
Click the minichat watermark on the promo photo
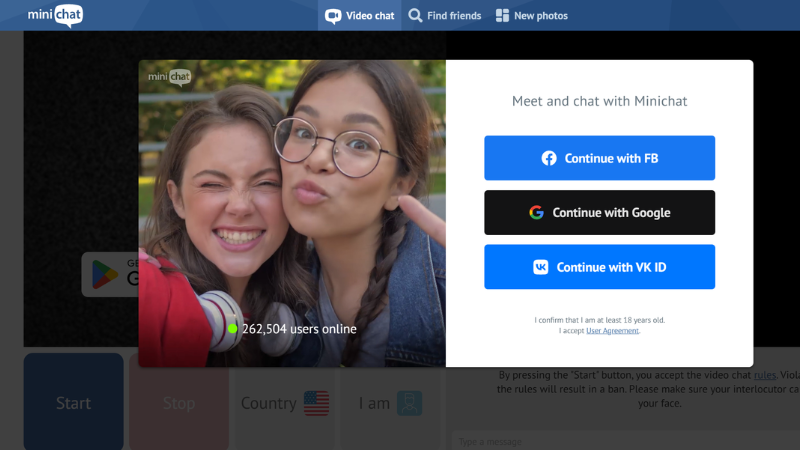tap(169, 77)
